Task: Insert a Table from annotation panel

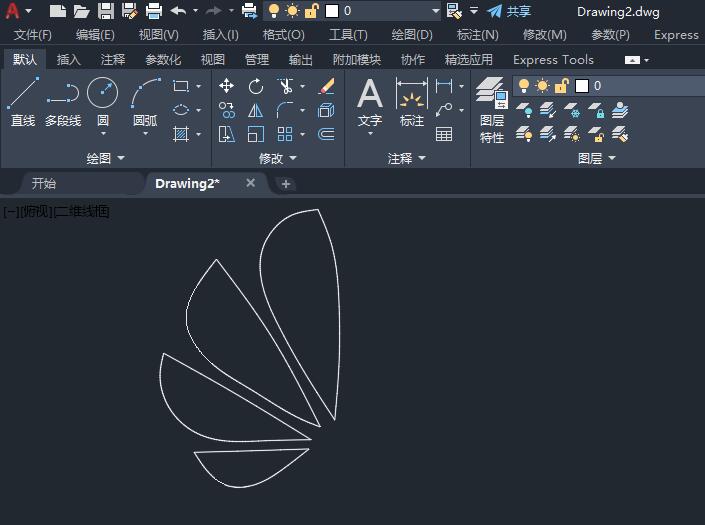Action: point(444,134)
